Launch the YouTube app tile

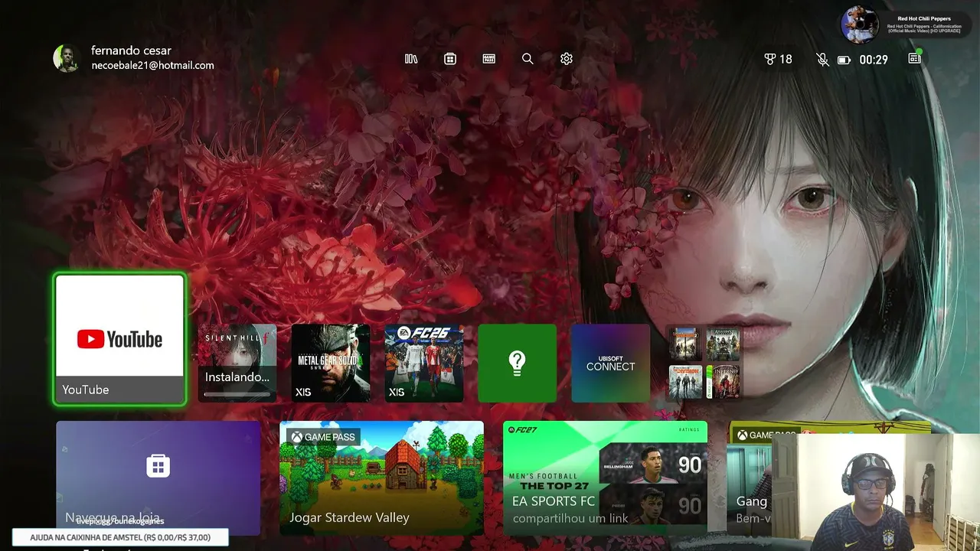(119, 339)
